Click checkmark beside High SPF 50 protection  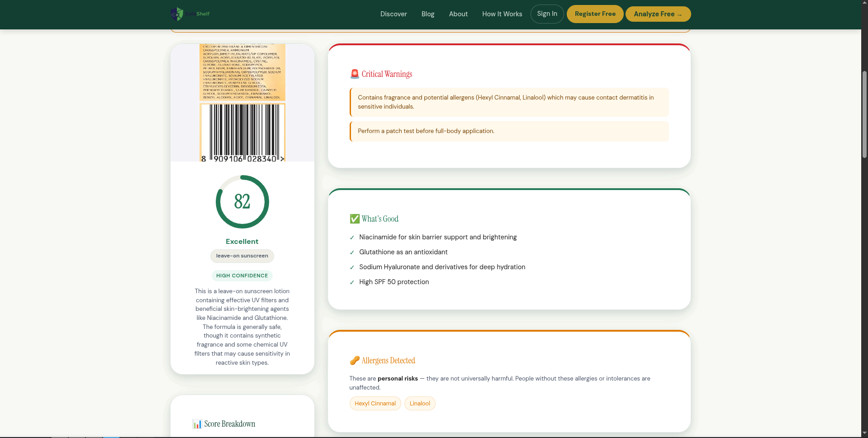[352, 282]
